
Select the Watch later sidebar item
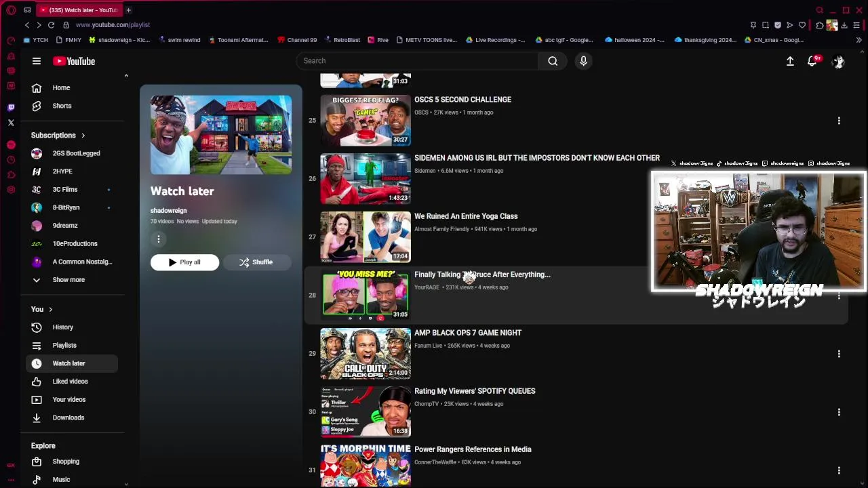click(x=72, y=363)
